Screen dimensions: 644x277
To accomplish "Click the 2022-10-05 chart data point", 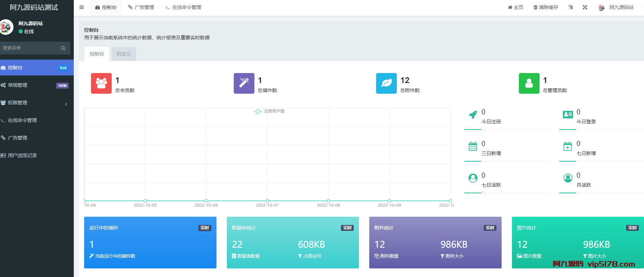I will click(x=145, y=201).
